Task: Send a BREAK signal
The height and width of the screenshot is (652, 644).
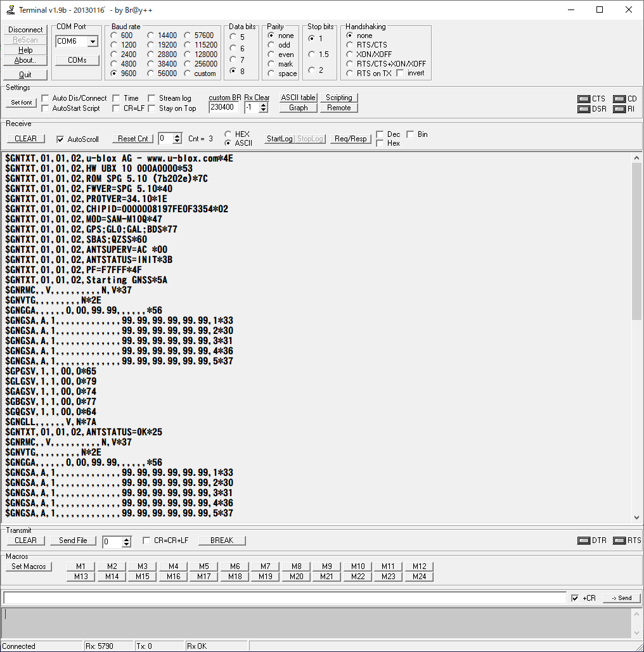Action: (222, 540)
